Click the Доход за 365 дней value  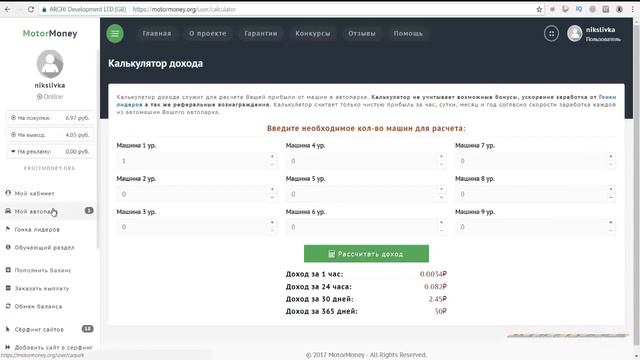(x=440, y=311)
